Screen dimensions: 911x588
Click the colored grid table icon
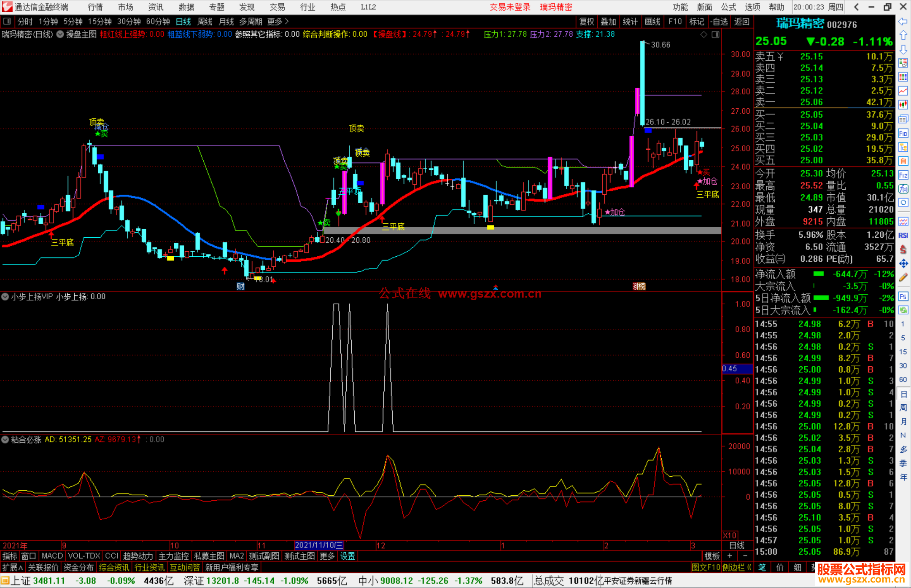click(903, 77)
